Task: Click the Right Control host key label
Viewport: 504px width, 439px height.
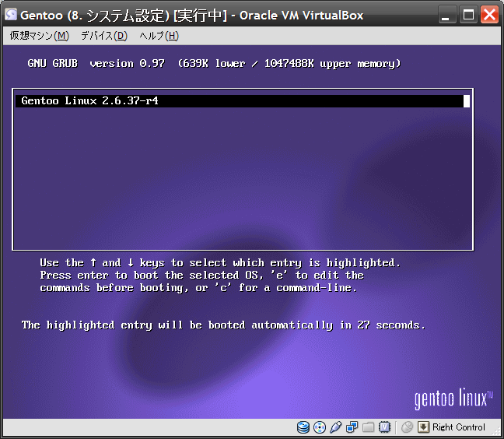Action: tap(459, 427)
